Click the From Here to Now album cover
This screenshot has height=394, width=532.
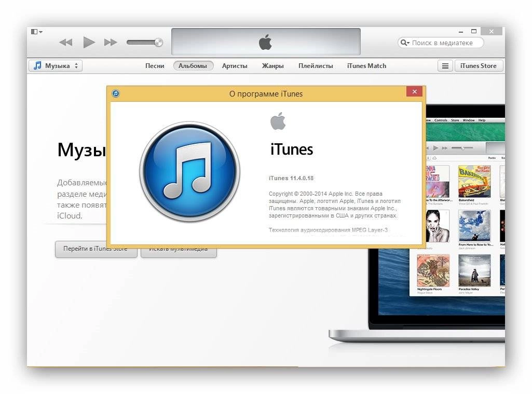[x=474, y=226]
